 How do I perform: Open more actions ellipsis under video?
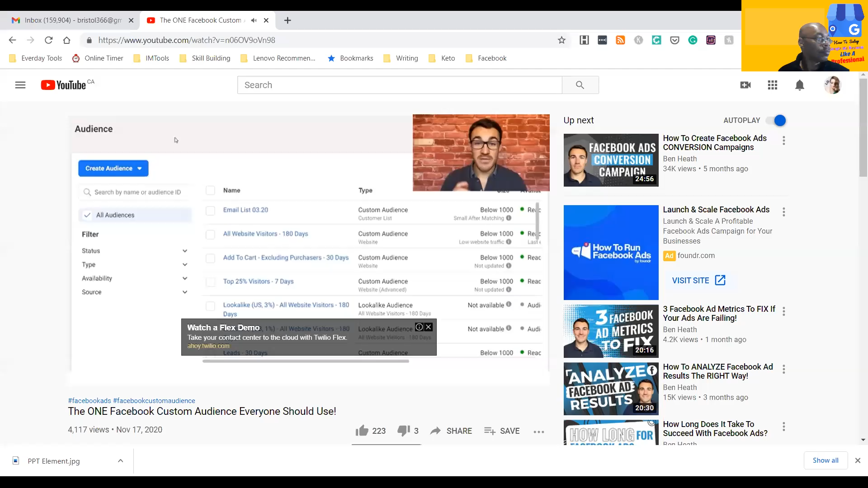pyautogui.click(x=538, y=432)
